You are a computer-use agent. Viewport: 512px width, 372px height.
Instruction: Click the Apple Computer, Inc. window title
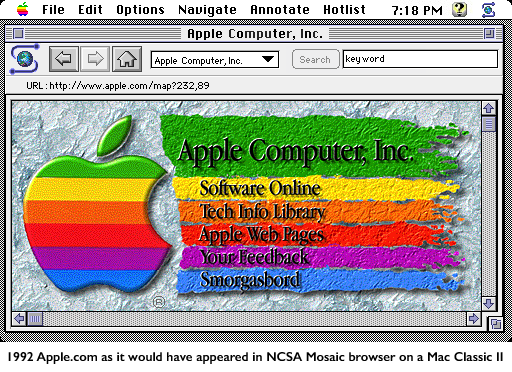pos(255,34)
